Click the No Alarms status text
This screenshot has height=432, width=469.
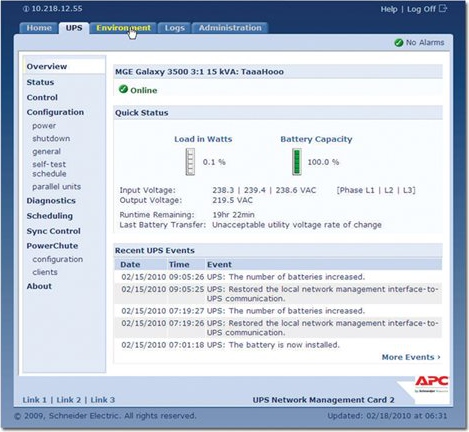(x=425, y=43)
